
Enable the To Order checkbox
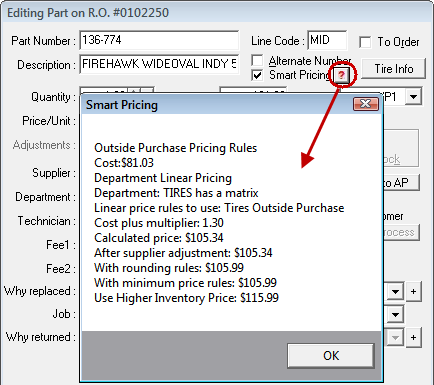pyautogui.click(x=365, y=42)
